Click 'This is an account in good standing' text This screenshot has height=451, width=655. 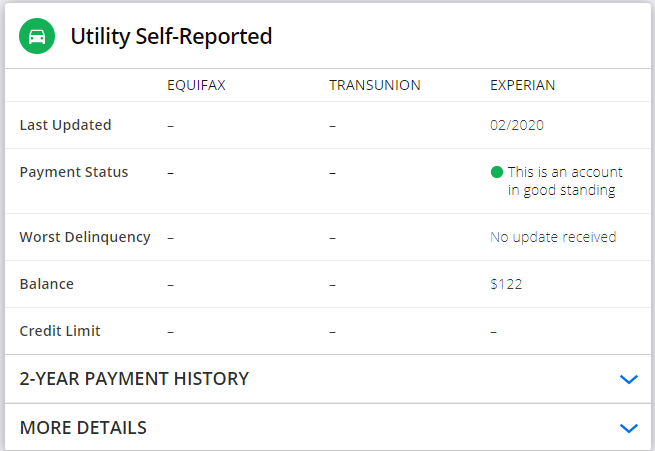tap(565, 181)
